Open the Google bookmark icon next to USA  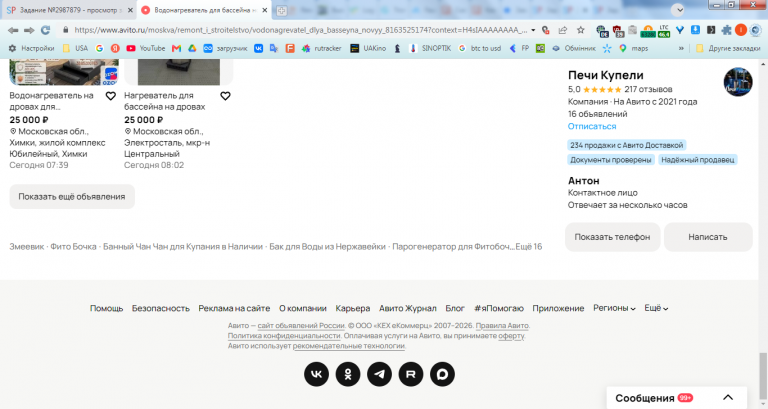pos(99,48)
